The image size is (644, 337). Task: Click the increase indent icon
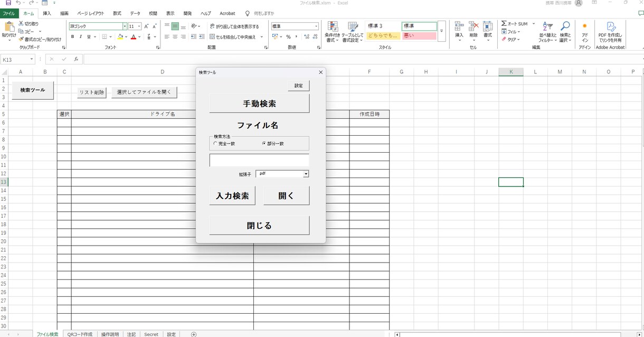[202, 37]
